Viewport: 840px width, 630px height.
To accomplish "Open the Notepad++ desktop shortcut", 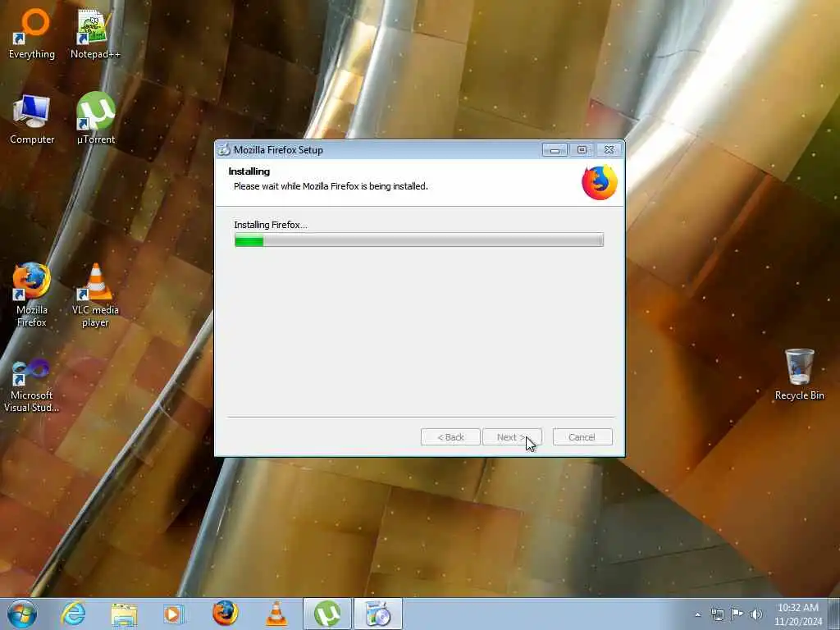I will (95, 33).
